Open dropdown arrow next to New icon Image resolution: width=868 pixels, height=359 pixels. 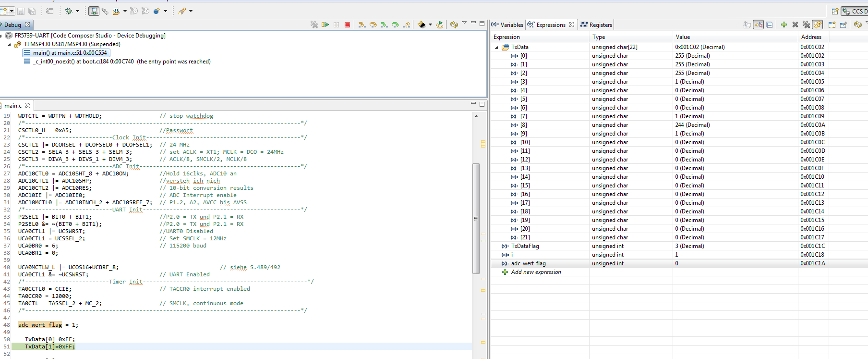[12, 11]
